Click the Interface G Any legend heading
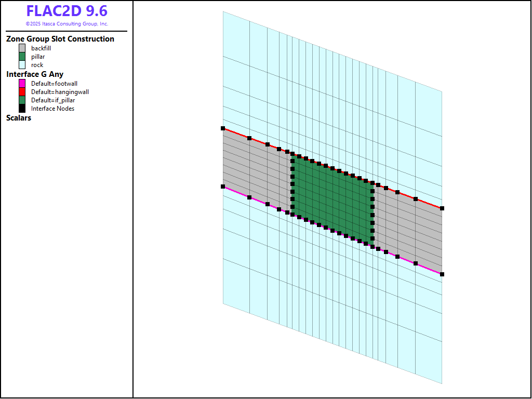Viewport: 532px width, 399px height. pyautogui.click(x=35, y=74)
